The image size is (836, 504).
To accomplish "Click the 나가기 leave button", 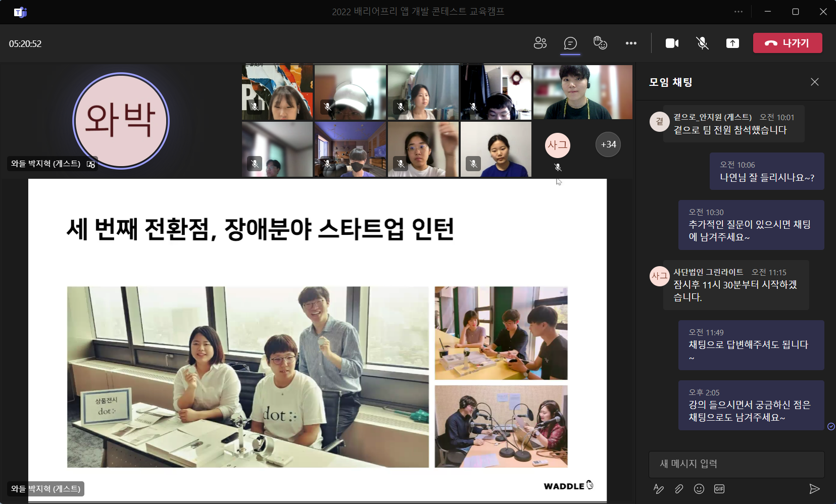I will point(788,43).
